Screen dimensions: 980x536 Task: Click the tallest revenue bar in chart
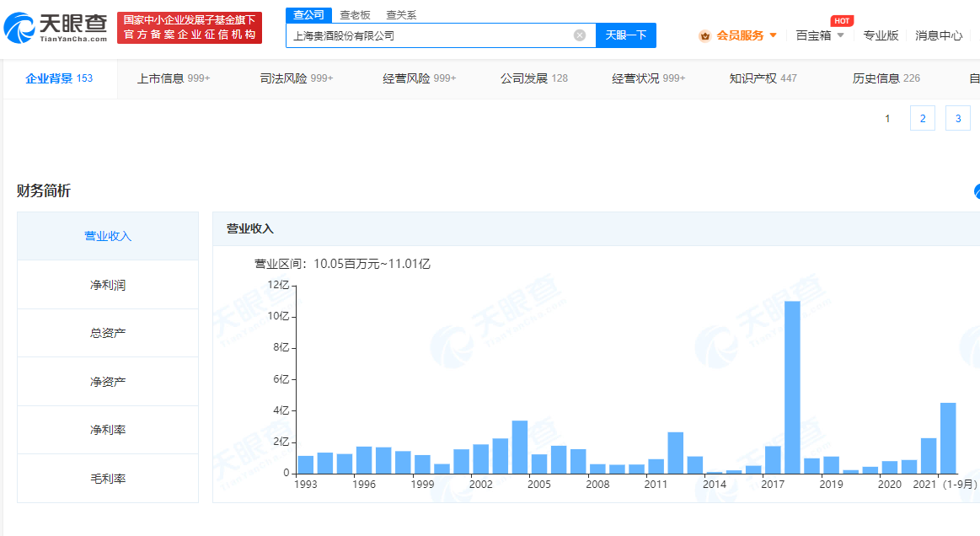[x=792, y=387]
